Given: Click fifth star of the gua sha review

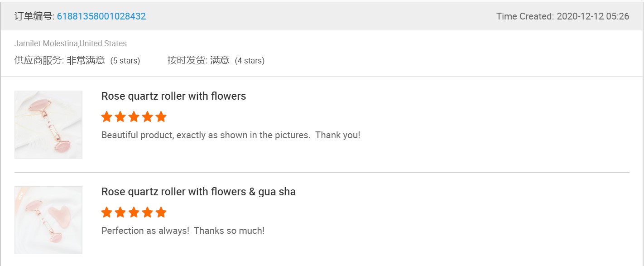Looking at the screenshot, I should point(161,213).
